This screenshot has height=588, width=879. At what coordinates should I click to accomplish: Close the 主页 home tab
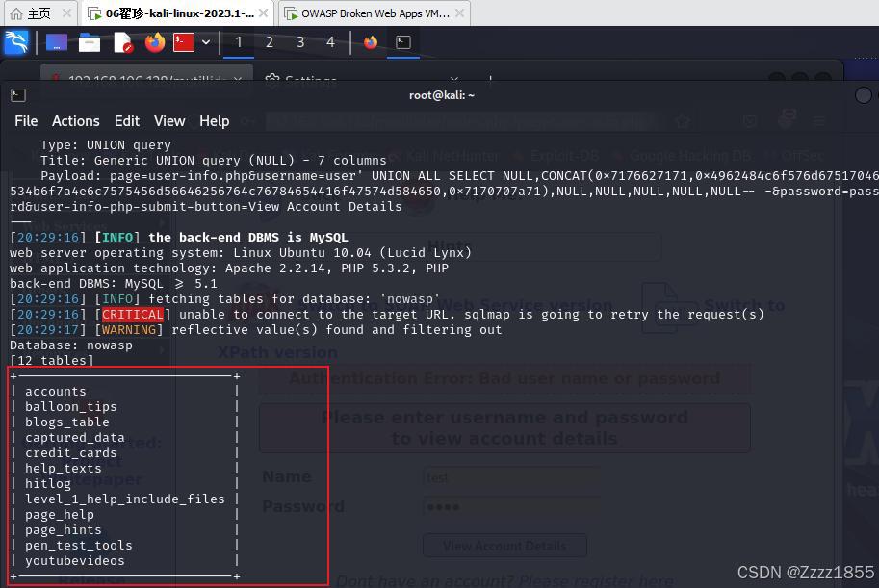point(66,13)
